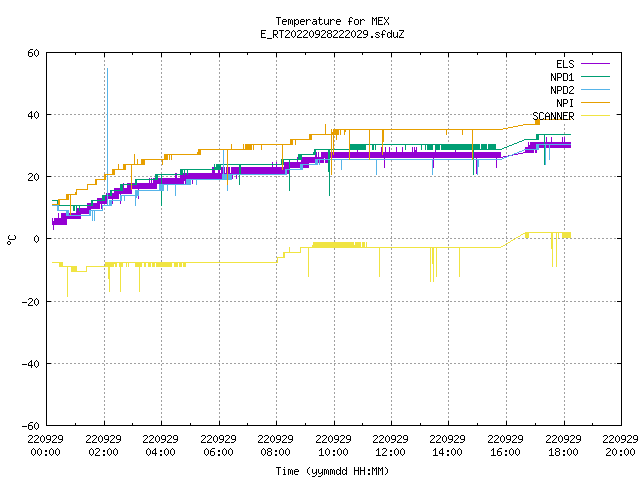Click the 08:00 x-axis time label
This screenshot has width=640, height=480.
[276, 452]
